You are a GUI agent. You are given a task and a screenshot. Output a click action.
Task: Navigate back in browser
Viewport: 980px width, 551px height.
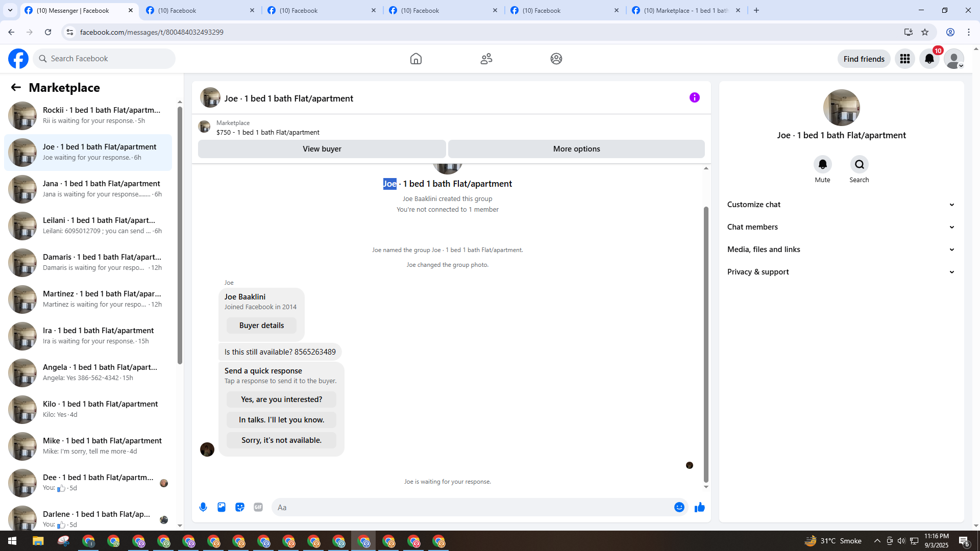(x=11, y=32)
